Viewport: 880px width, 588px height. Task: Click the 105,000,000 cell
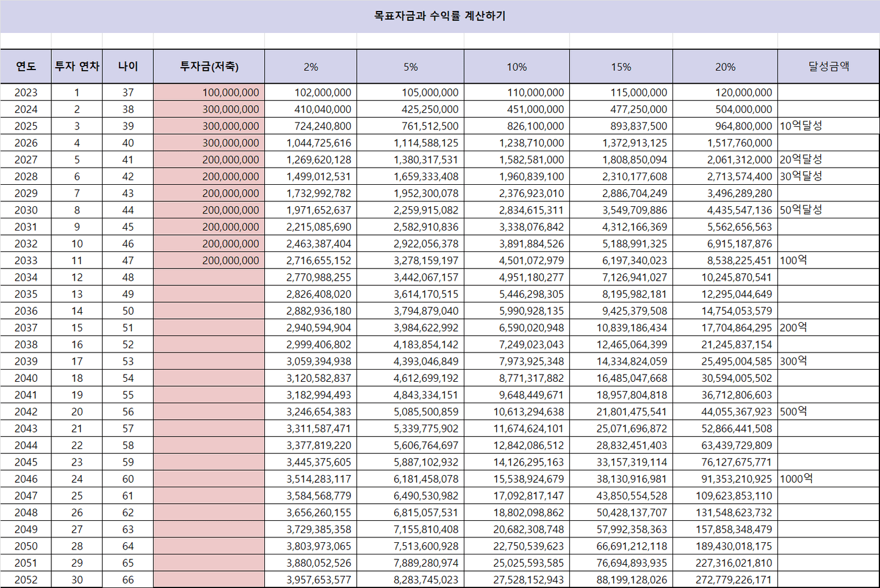pyautogui.click(x=410, y=92)
